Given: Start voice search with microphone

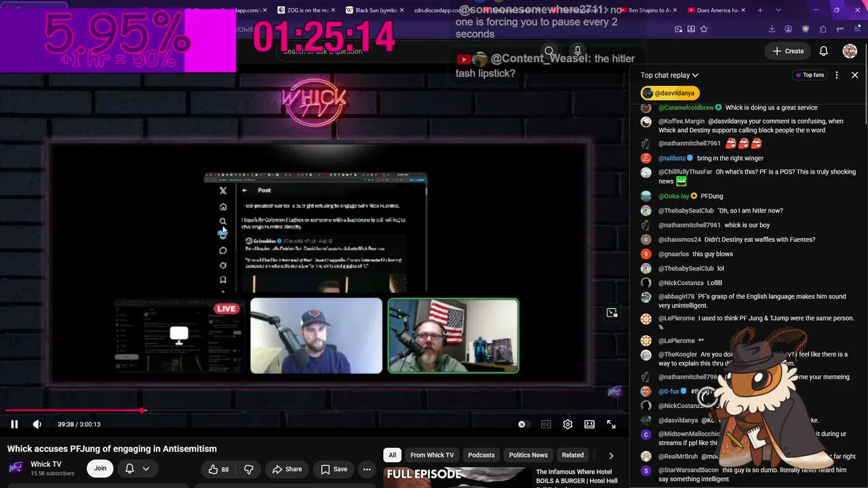Looking at the screenshot, I should pyautogui.click(x=578, y=51).
